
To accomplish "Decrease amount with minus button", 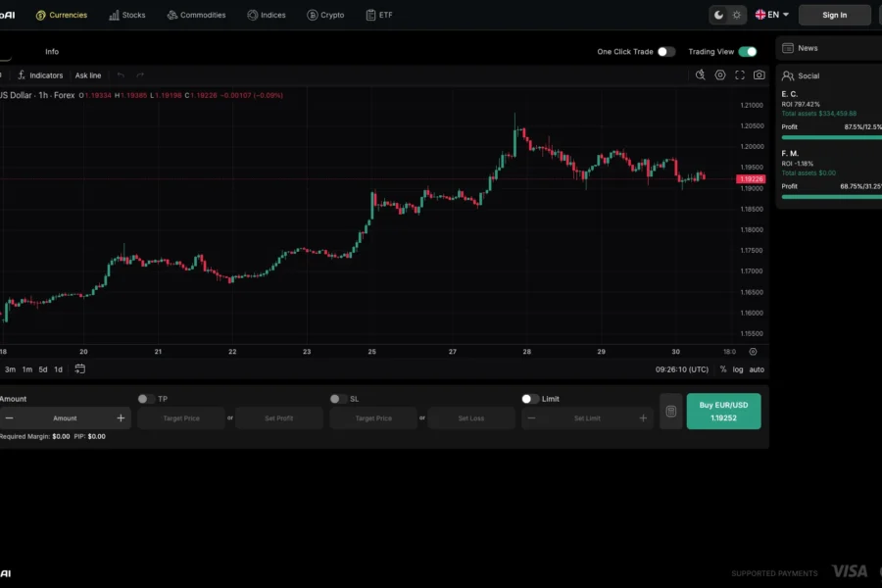I will tap(9, 418).
